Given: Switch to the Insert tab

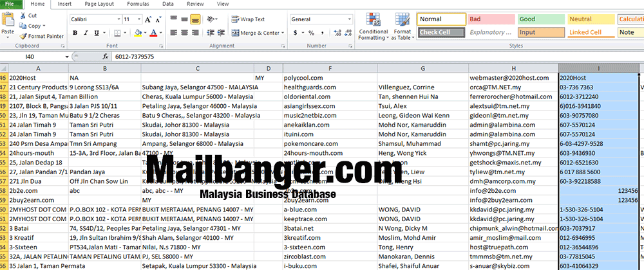Looking at the screenshot, I should pos(65,4).
